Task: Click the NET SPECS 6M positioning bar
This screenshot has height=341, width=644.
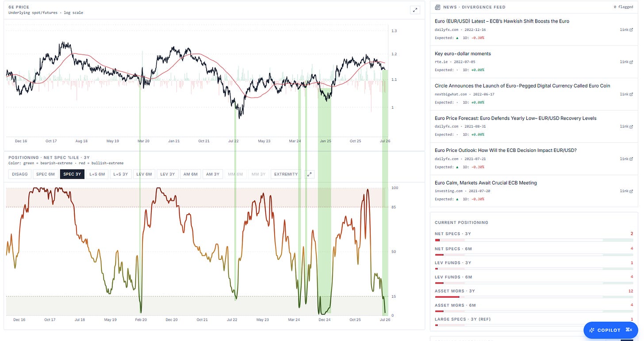Action: coord(534,254)
